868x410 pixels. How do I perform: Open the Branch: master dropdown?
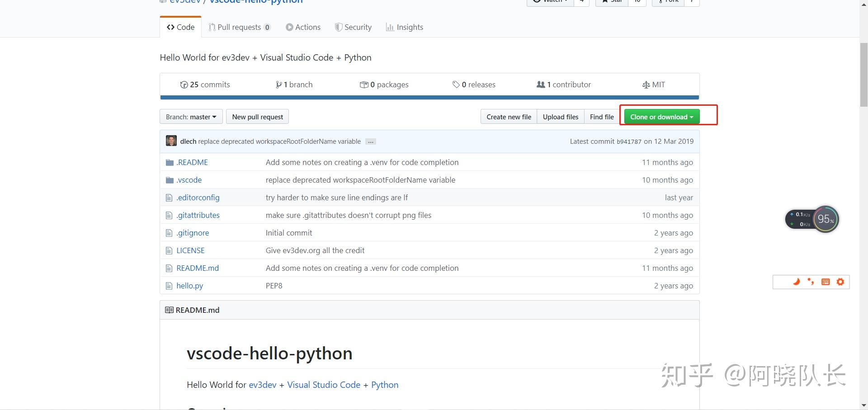190,116
